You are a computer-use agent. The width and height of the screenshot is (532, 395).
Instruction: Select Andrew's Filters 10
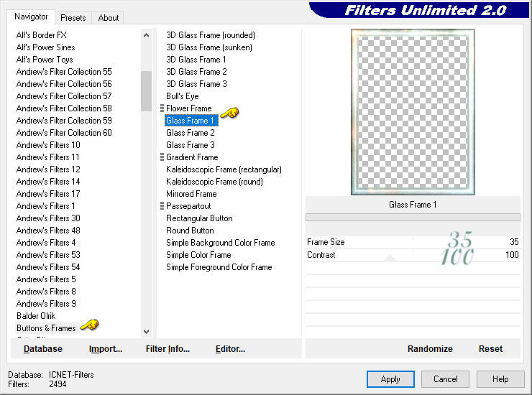tap(48, 145)
